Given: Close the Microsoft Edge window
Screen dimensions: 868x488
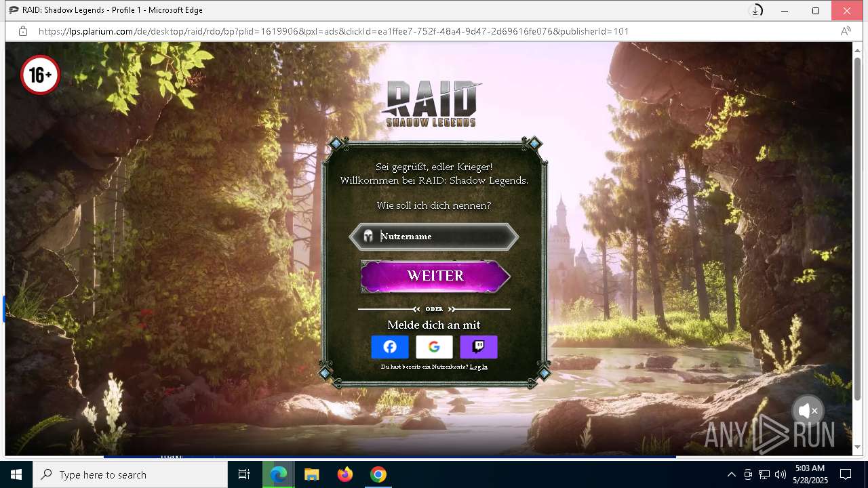Looking at the screenshot, I should pos(847,10).
